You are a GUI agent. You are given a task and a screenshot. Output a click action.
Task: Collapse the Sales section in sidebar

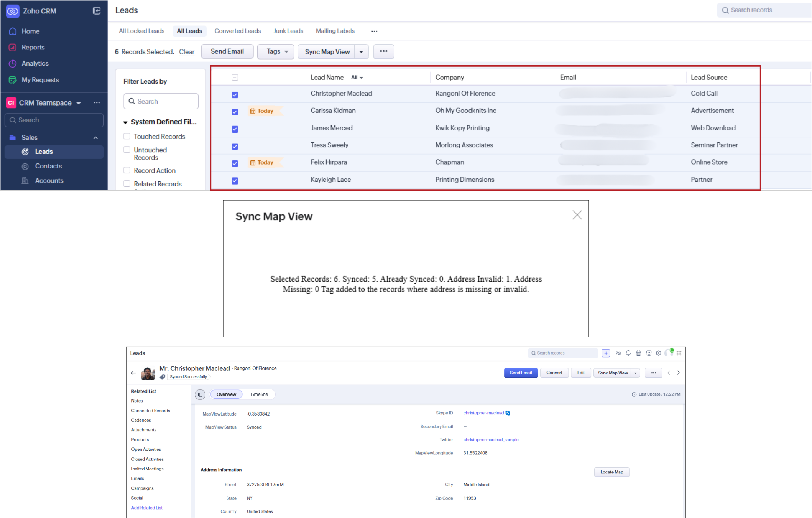click(x=95, y=138)
